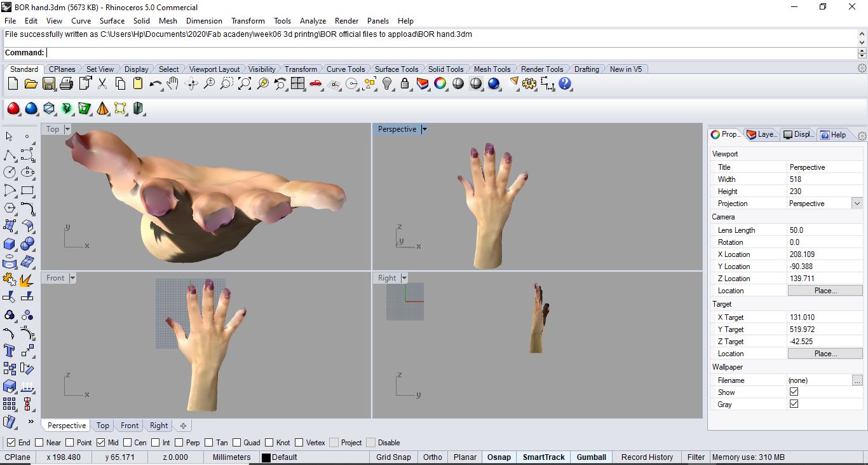Enable the End object snap checkbox

[x=11, y=442]
